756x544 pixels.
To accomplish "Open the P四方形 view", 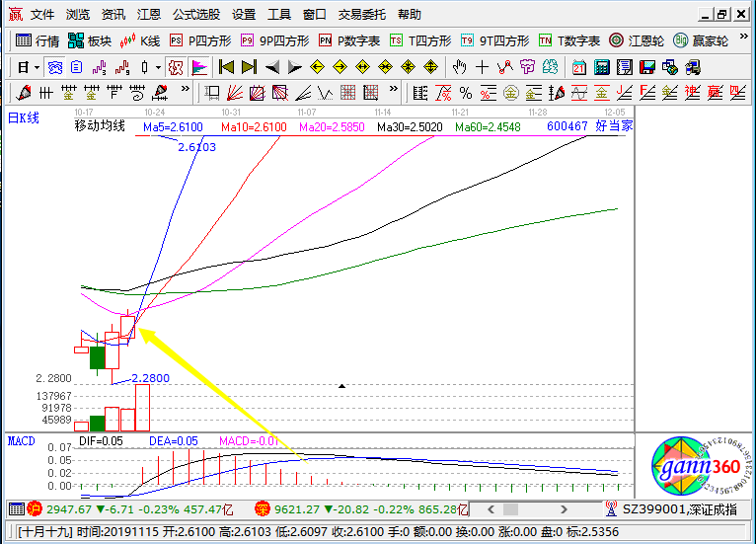I will coord(200,41).
